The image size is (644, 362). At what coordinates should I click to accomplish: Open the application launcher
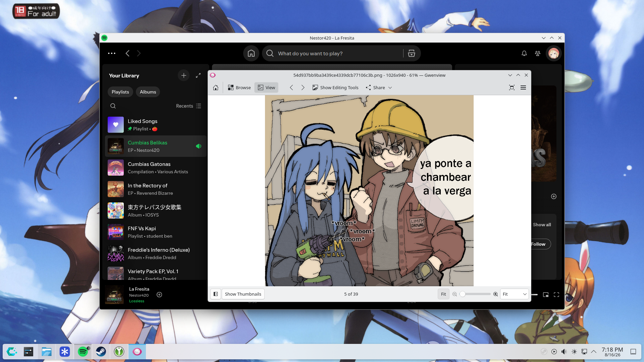(x=12, y=352)
